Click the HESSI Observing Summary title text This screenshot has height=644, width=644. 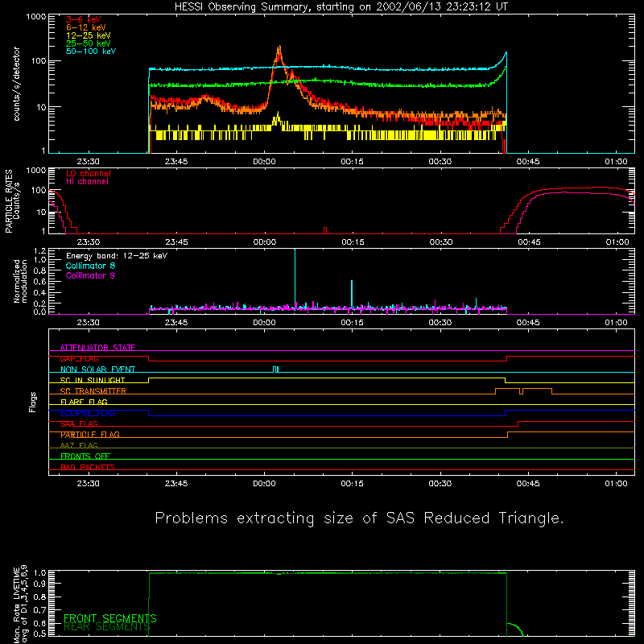[341, 6]
